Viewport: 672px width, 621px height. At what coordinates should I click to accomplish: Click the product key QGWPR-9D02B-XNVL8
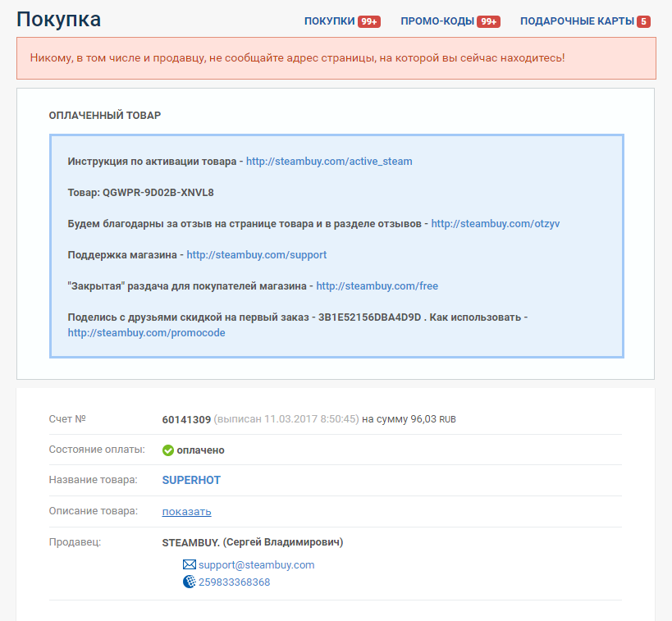(x=158, y=193)
